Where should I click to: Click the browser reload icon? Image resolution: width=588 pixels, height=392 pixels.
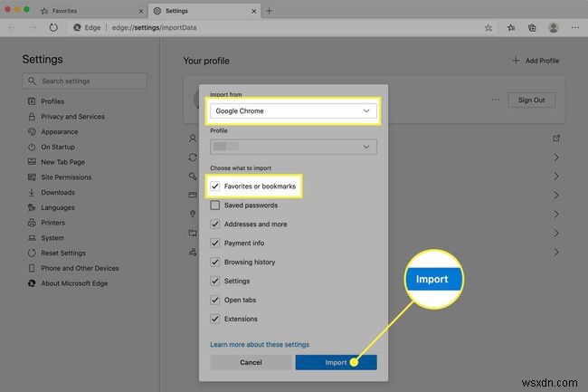point(53,27)
